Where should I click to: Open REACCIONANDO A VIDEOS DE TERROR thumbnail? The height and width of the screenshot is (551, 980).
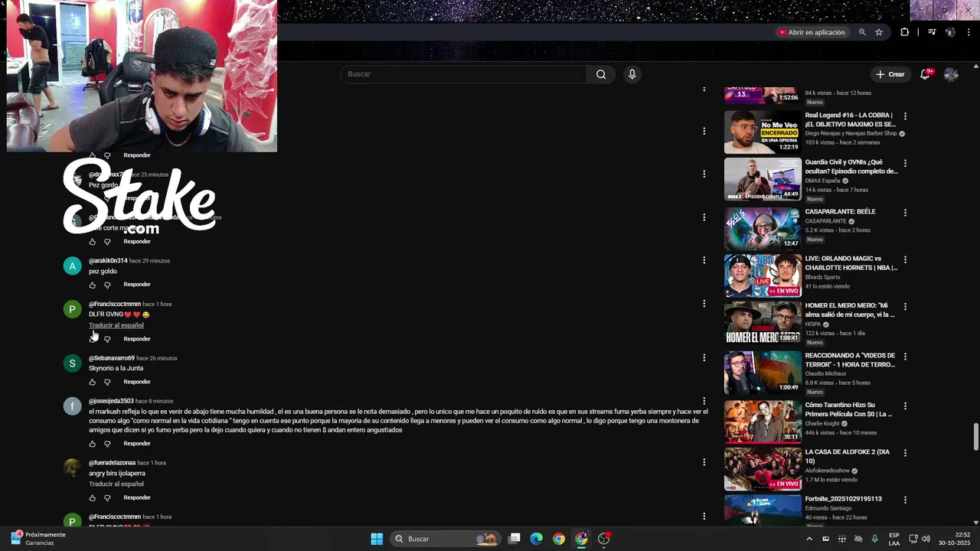tap(763, 373)
